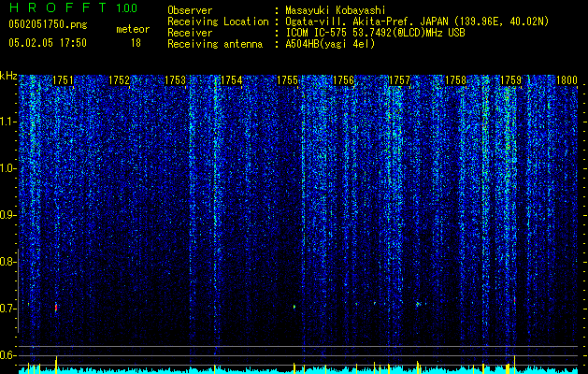Click the Receiving antenna field label
588x374 pixels.
(215, 44)
